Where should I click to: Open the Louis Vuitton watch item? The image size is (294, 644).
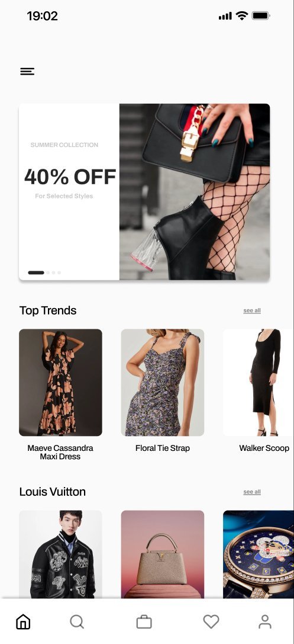tap(259, 554)
